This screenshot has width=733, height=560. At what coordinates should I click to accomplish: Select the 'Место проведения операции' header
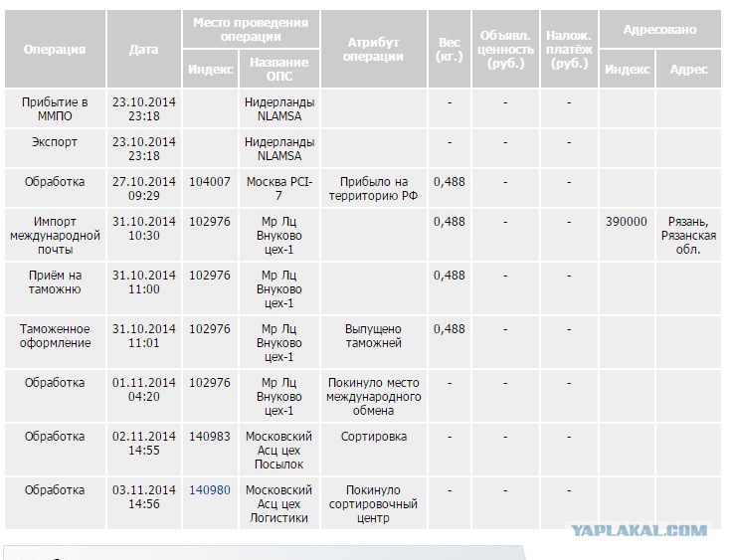pyautogui.click(x=251, y=30)
